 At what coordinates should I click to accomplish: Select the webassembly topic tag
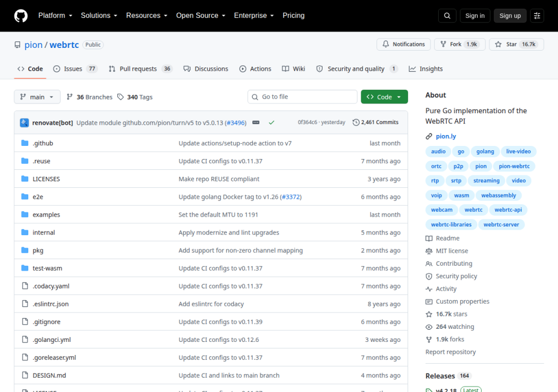[x=498, y=195]
